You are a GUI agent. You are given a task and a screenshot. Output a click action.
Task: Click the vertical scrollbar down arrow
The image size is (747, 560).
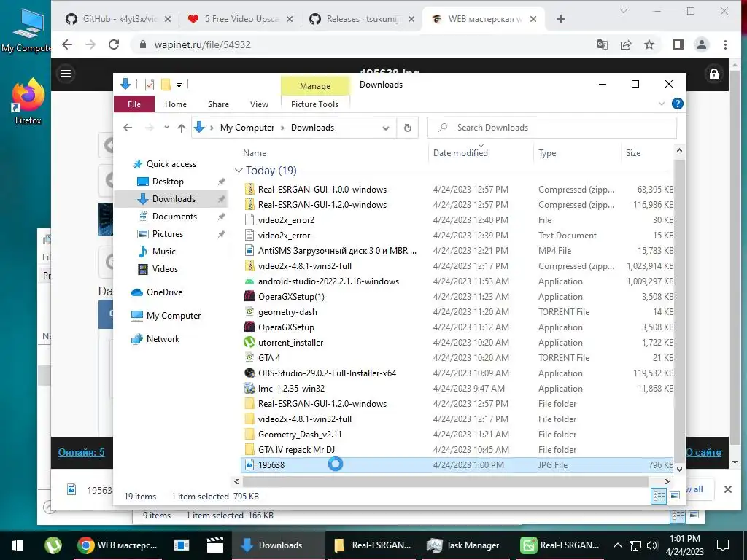tap(679, 470)
